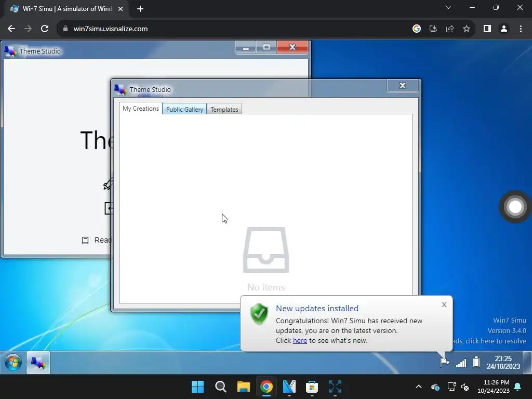Check network signal bars in Win7 tray
This screenshot has height=399, width=532.
pos(461,363)
